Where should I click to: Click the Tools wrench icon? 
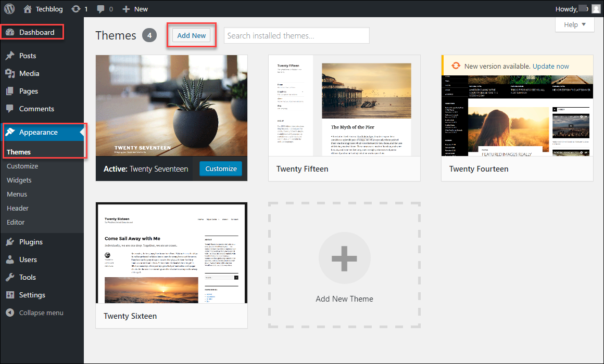10,278
